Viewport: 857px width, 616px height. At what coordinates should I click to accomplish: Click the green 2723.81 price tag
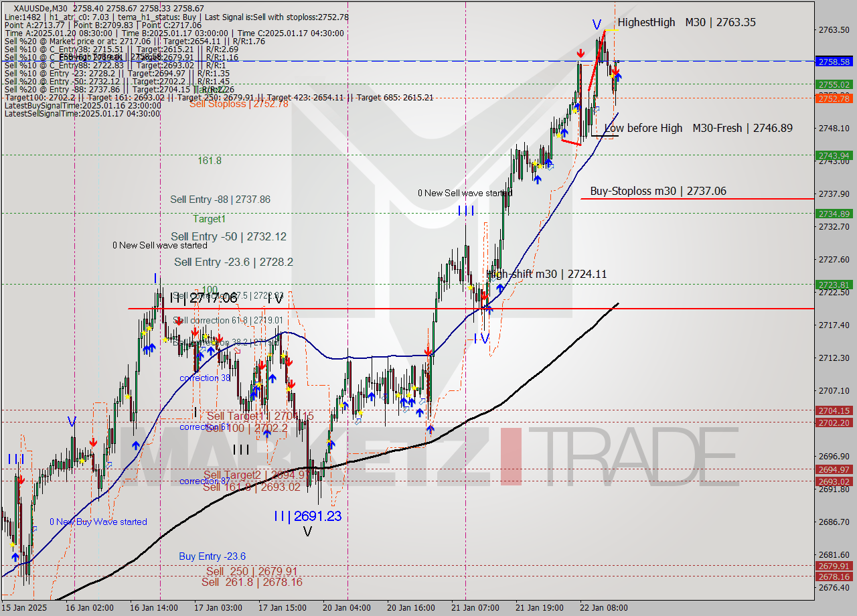(834, 285)
